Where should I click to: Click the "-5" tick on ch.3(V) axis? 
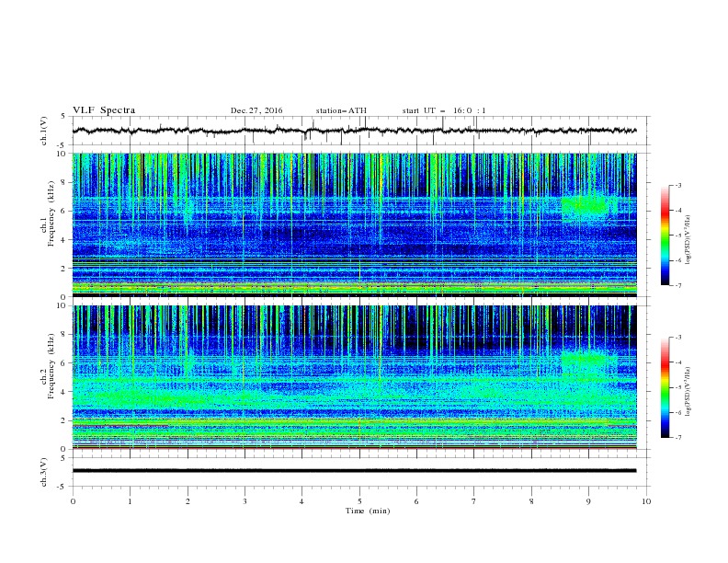pos(63,487)
